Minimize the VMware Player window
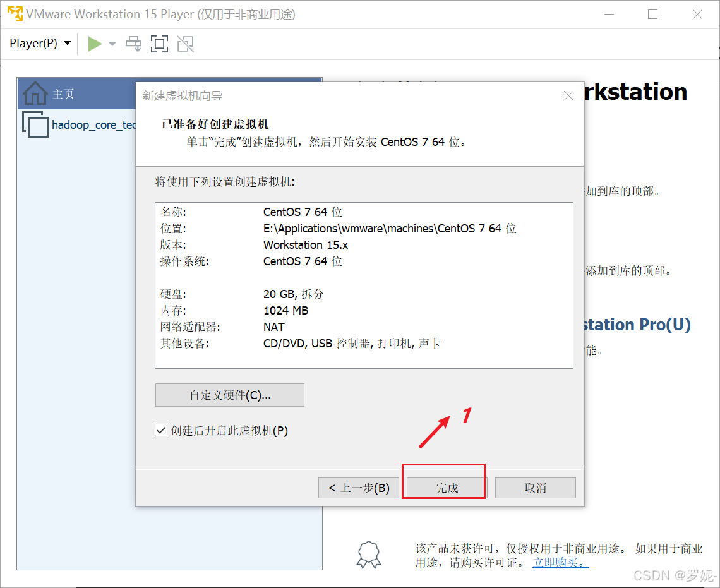 pos(609,15)
